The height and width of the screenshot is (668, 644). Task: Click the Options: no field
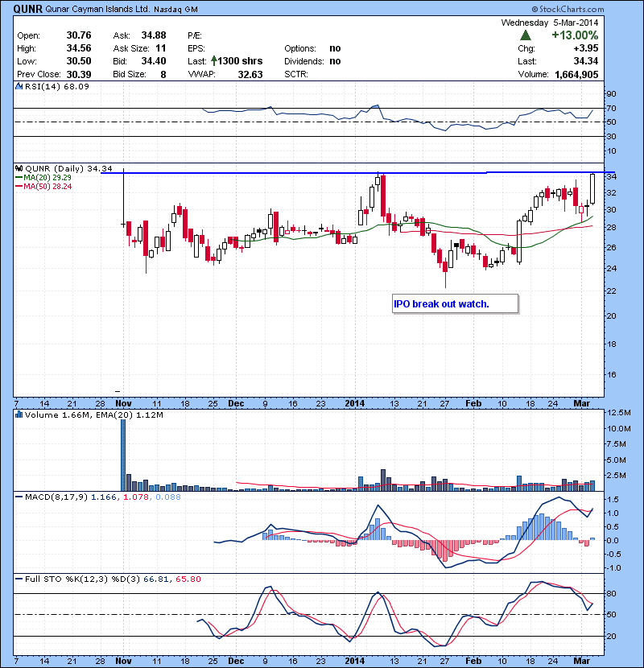click(312, 48)
